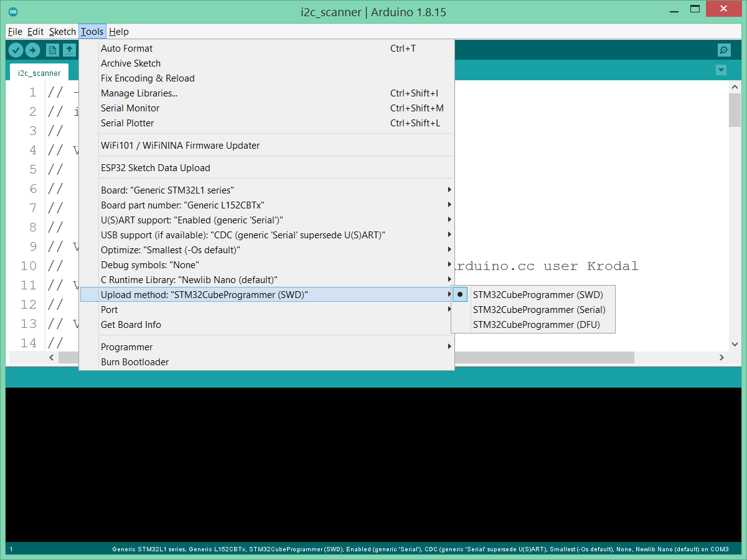Open the Help menu

click(118, 32)
